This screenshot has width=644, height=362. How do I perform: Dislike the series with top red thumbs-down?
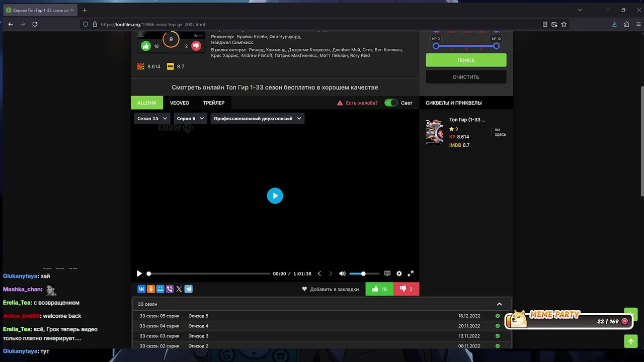pos(196,46)
